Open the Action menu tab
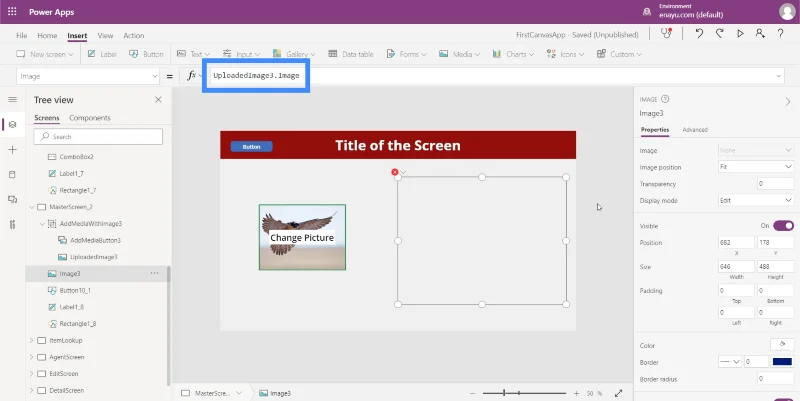This screenshot has height=401, width=800. tap(134, 35)
